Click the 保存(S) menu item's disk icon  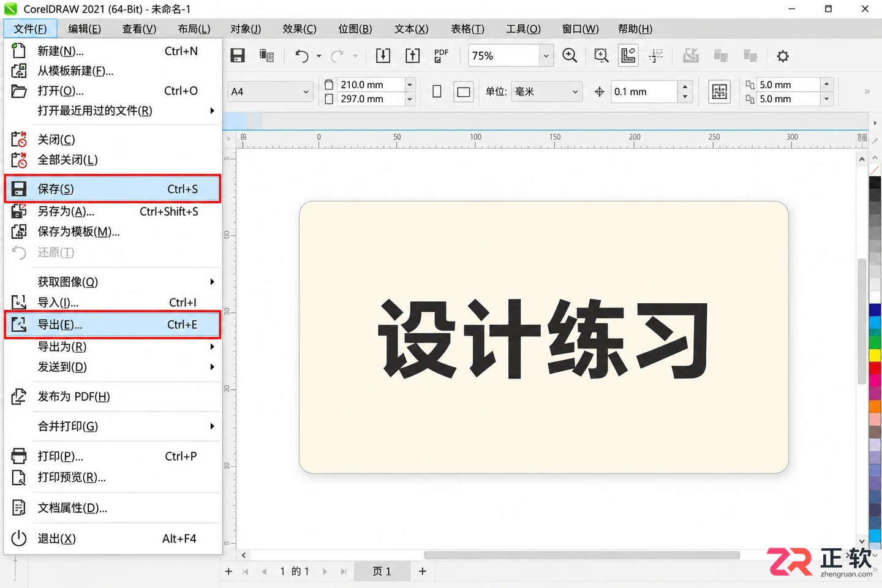tap(19, 189)
